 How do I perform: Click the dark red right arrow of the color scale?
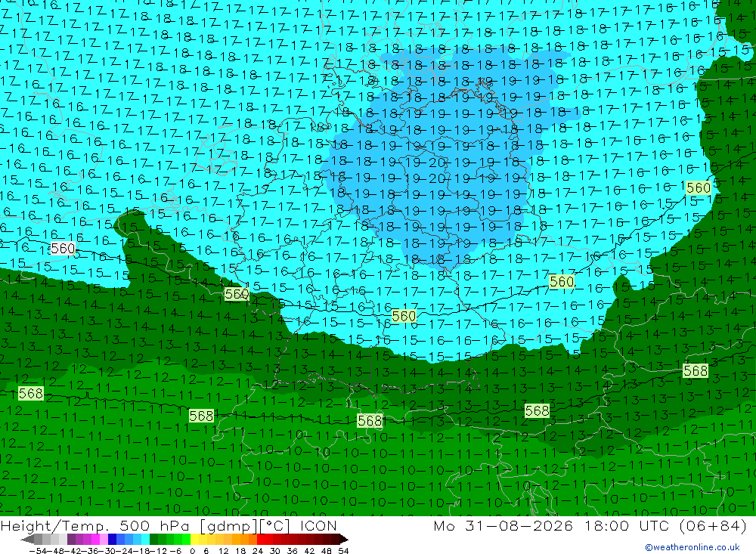pos(344,540)
